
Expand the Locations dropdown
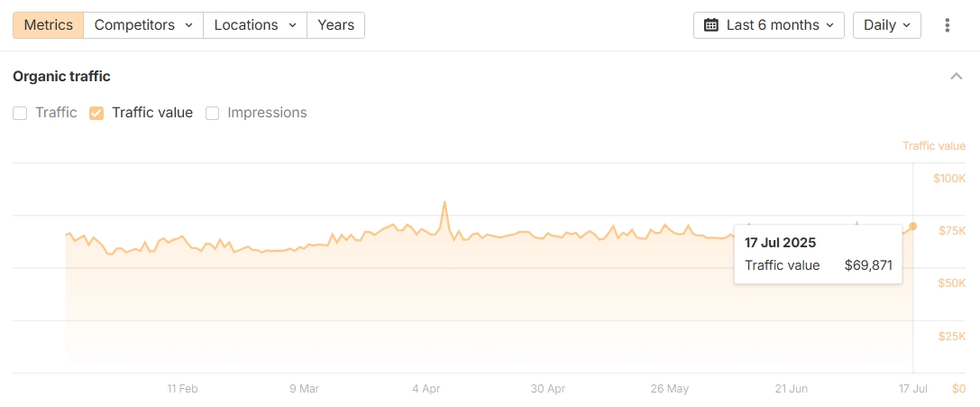[x=255, y=25]
